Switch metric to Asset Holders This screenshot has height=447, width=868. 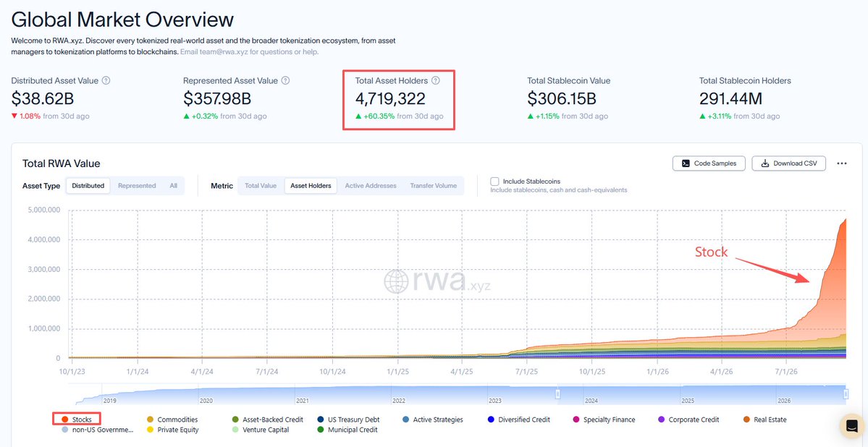(x=311, y=186)
